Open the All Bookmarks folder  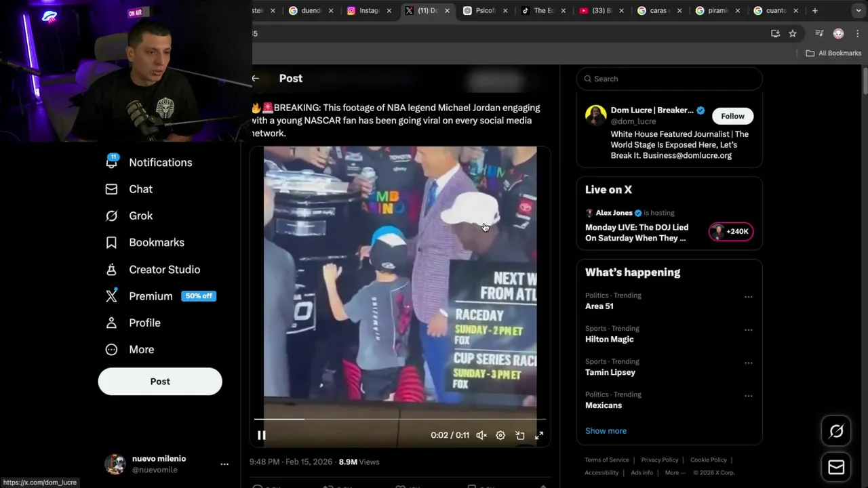pos(833,53)
